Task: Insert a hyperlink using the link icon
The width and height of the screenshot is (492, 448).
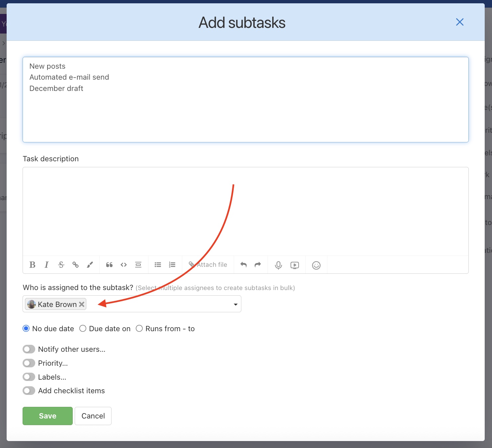Action: [x=75, y=264]
